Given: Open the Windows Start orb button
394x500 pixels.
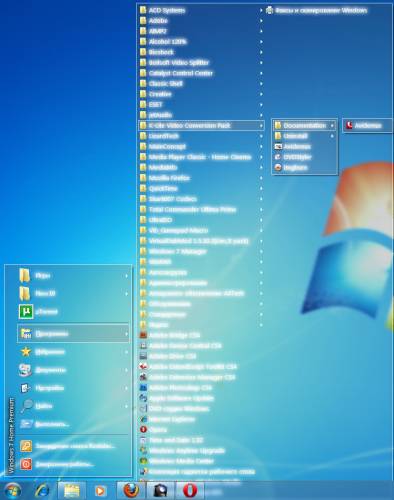Looking at the screenshot, I should point(12,490).
